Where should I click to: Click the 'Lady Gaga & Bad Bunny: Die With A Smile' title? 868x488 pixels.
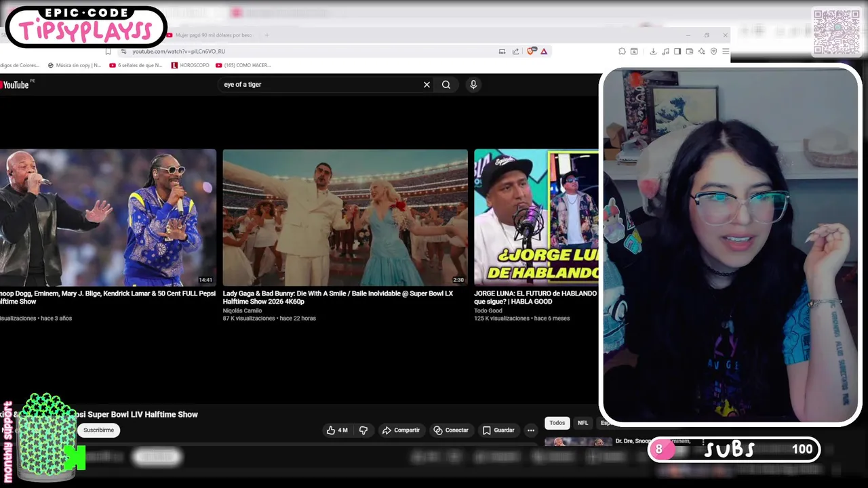[x=338, y=298]
